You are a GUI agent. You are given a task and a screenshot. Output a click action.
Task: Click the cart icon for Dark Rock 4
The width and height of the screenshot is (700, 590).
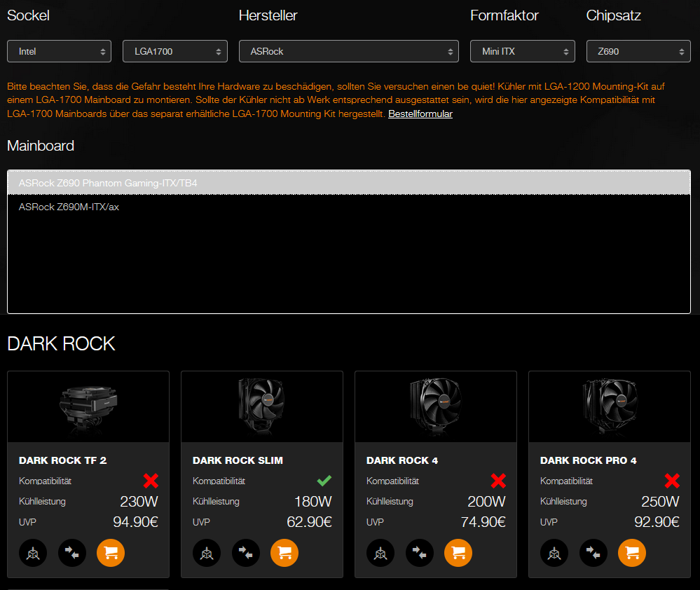(458, 553)
